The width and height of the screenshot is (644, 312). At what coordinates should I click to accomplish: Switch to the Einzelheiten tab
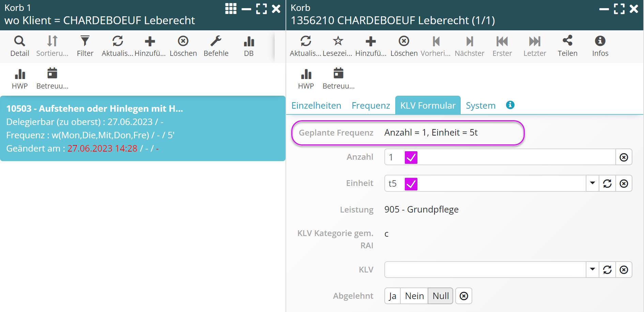(316, 106)
